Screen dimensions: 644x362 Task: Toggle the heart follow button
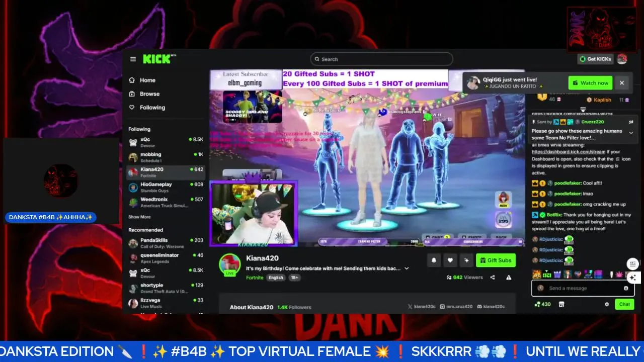[x=450, y=260]
